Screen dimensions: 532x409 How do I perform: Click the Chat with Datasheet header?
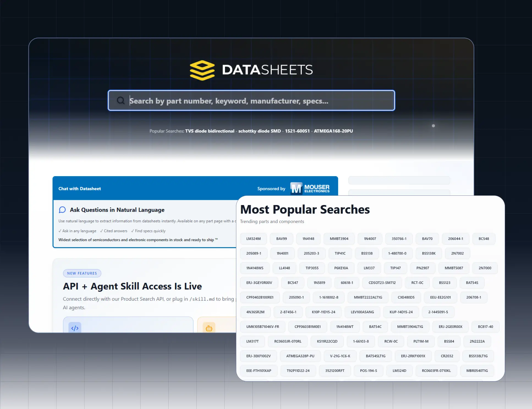coord(79,189)
